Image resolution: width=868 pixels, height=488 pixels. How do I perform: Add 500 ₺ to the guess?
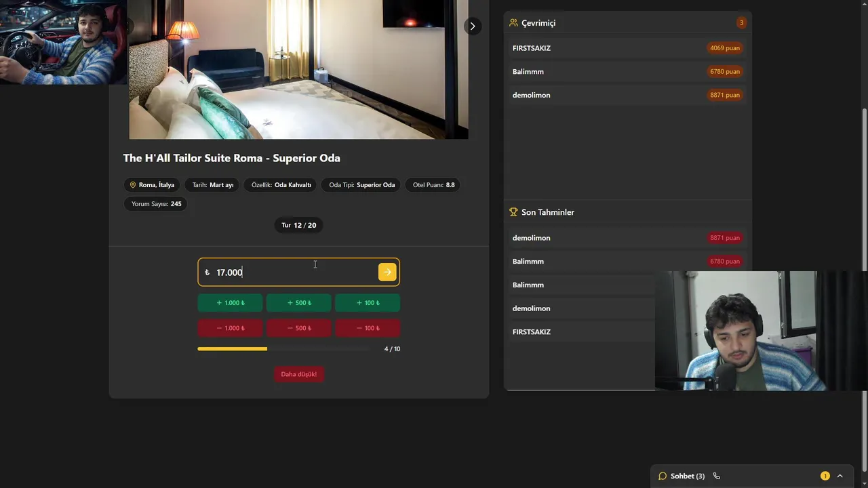pyautogui.click(x=299, y=303)
